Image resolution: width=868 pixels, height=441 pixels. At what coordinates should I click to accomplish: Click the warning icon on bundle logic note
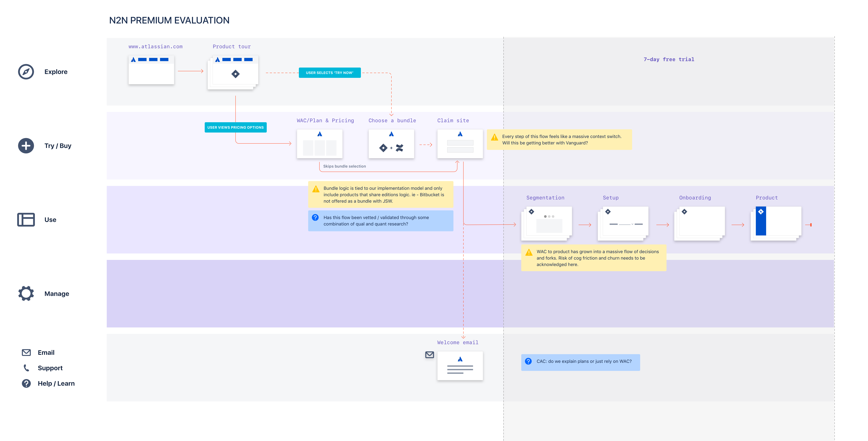316,189
